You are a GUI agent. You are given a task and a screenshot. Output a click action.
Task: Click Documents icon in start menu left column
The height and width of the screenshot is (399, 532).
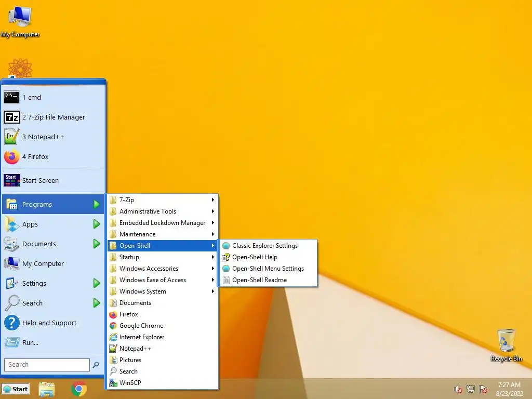(11, 244)
